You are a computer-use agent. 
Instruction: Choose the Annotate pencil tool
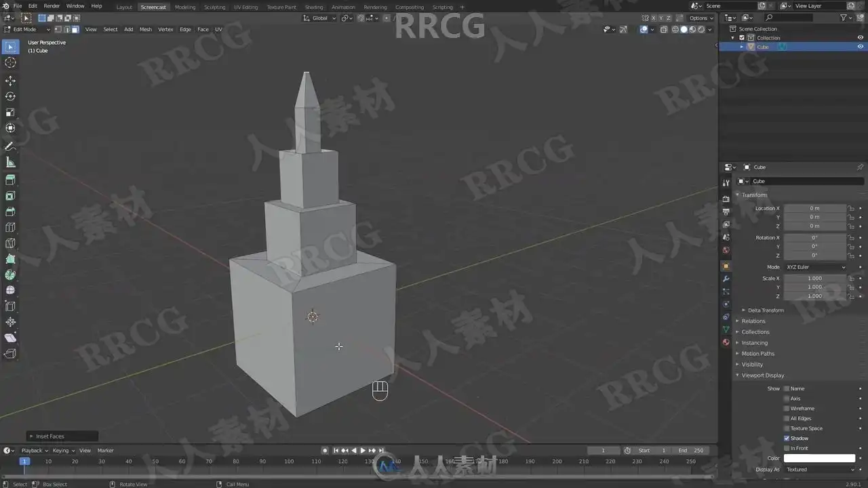10,146
